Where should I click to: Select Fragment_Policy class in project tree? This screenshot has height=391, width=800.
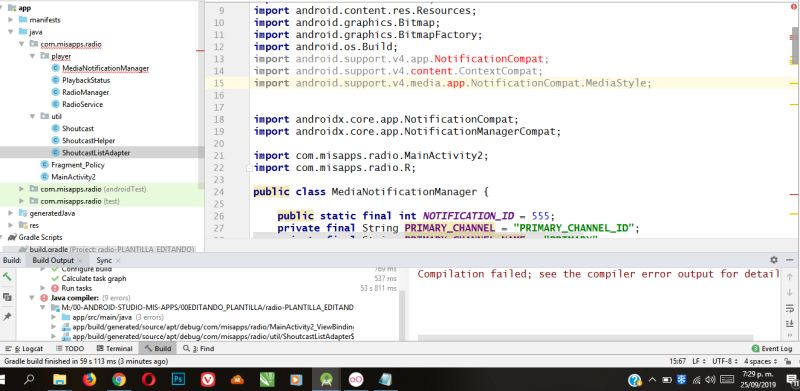(x=78, y=165)
